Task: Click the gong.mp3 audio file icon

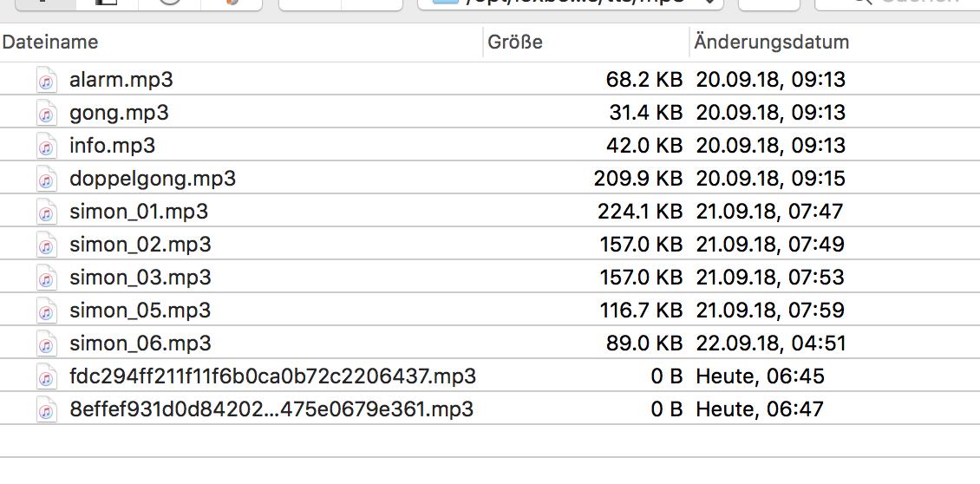Action: point(46,113)
